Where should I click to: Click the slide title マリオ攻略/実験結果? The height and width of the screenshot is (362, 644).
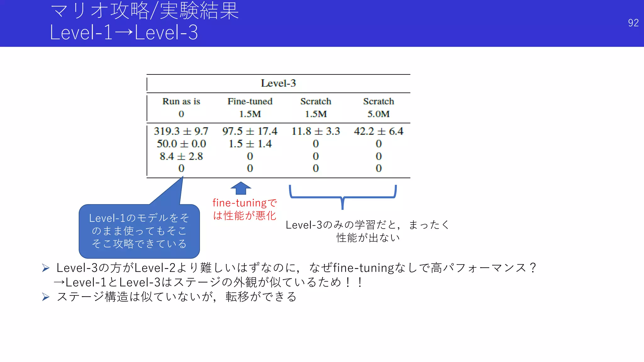pos(145,10)
